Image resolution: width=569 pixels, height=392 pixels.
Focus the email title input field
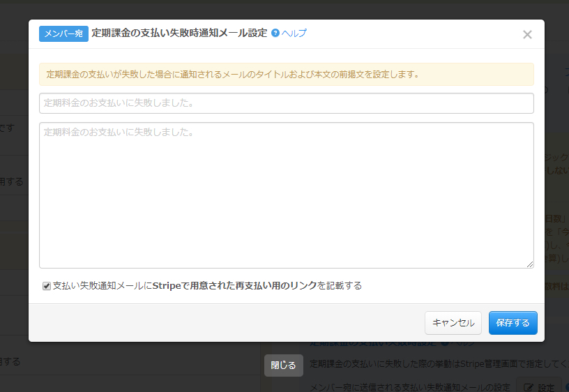tap(286, 103)
